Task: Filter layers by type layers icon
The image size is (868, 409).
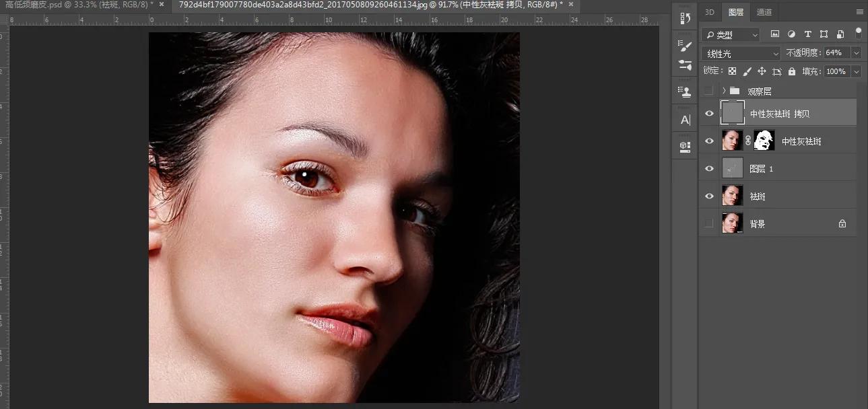Action: [807, 34]
